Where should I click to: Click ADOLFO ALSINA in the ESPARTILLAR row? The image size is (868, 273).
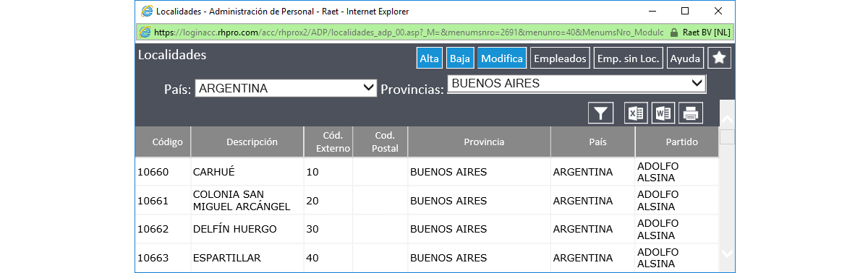(x=658, y=258)
